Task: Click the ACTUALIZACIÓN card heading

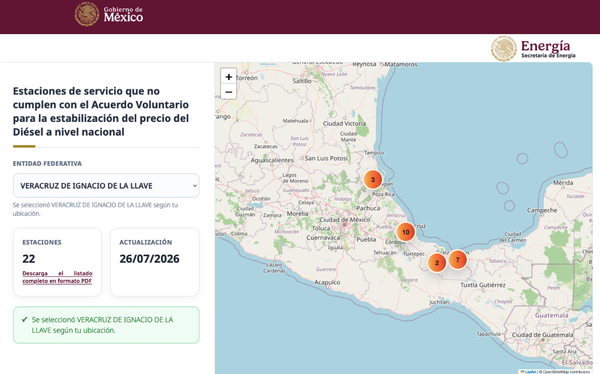Action: [x=145, y=242]
